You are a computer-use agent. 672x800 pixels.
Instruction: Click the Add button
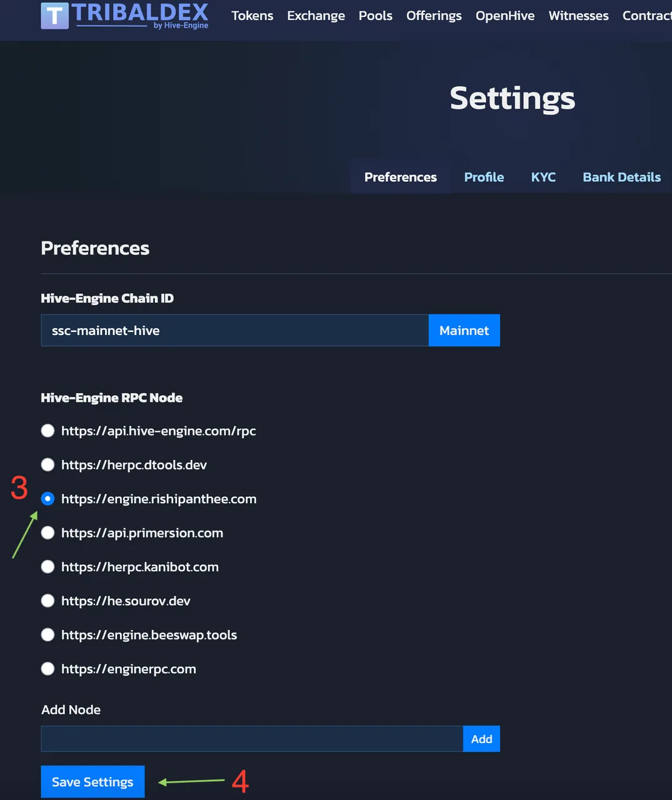481,739
